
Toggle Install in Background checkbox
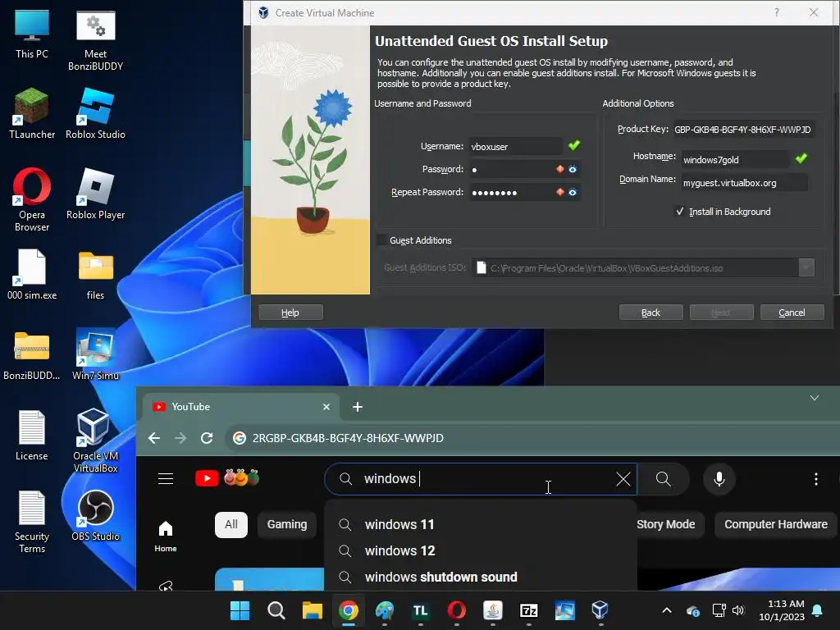(680, 212)
